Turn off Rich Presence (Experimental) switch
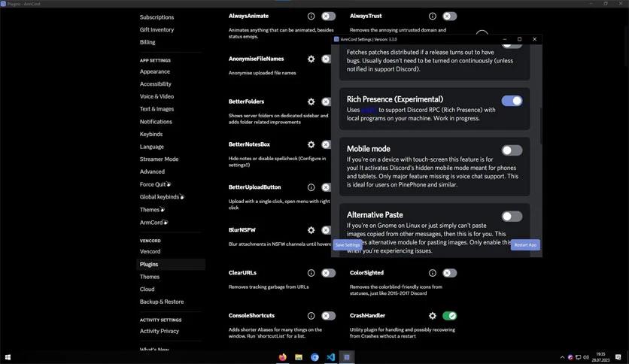 [512, 101]
